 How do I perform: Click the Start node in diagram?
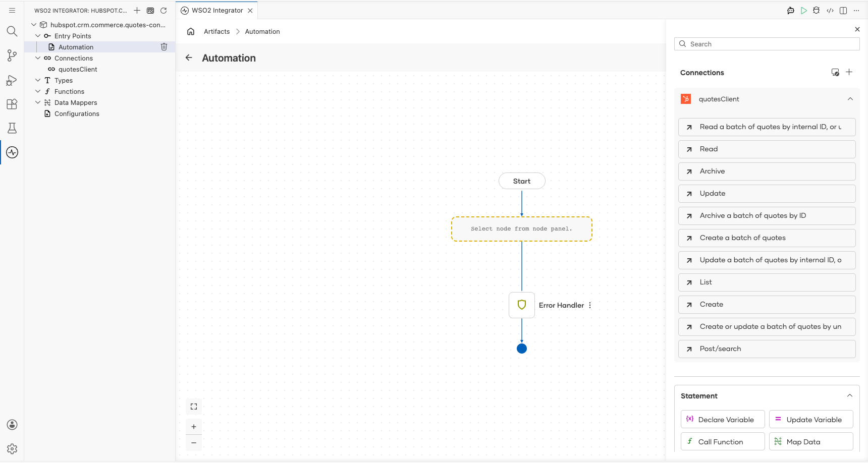522,181
